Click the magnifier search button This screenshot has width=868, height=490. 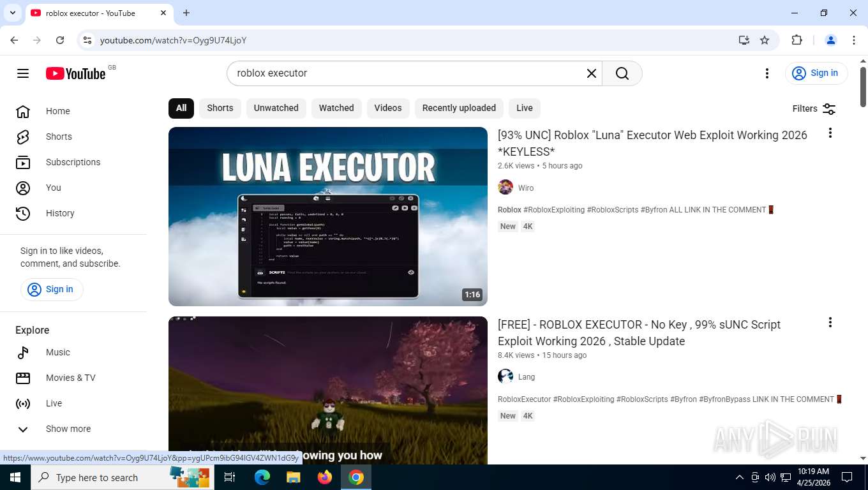tap(622, 73)
